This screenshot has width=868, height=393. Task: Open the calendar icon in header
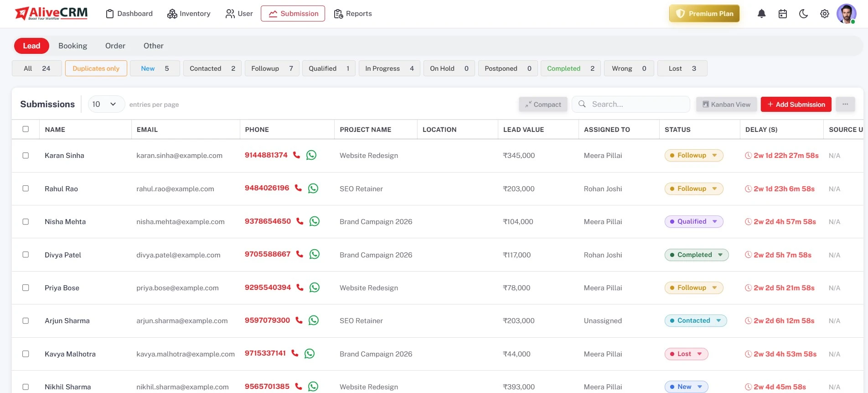click(783, 14)
